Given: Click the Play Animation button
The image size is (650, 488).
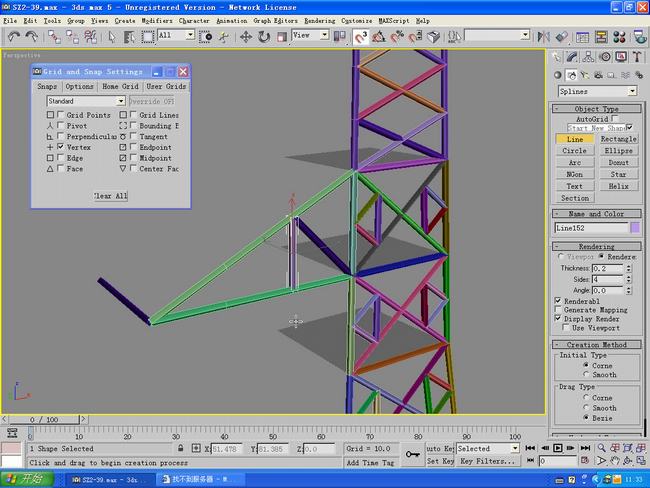Looking at the screenshot, I should click(x=558, y=448).
